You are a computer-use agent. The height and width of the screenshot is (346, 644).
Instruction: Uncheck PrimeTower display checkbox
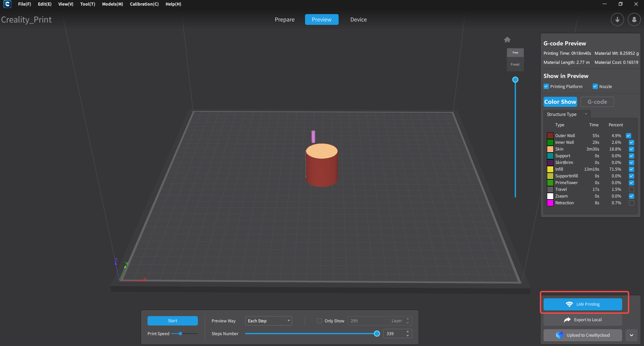pos(632,183)
